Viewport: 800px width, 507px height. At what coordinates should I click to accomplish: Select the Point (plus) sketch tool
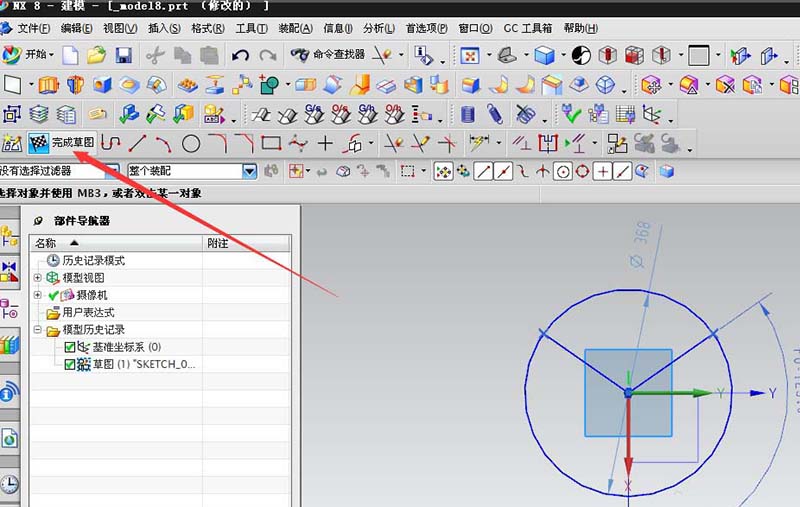tap(324, 144)
